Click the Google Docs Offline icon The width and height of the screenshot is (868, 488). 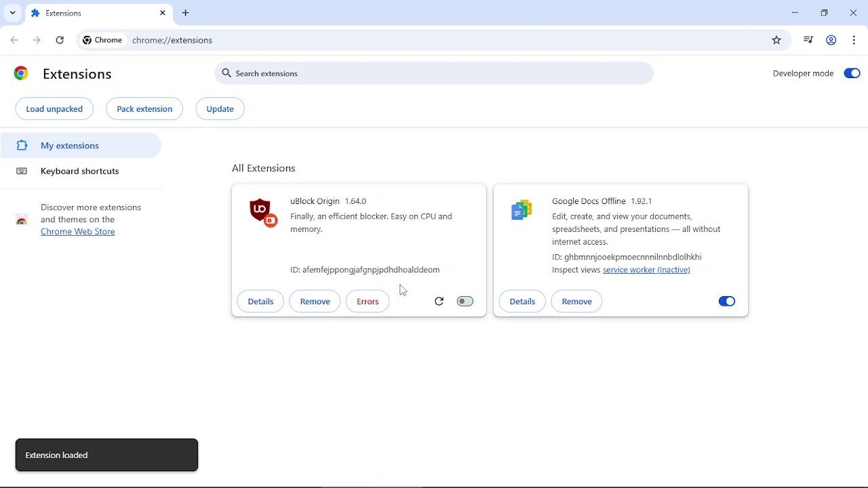[521, 211]
